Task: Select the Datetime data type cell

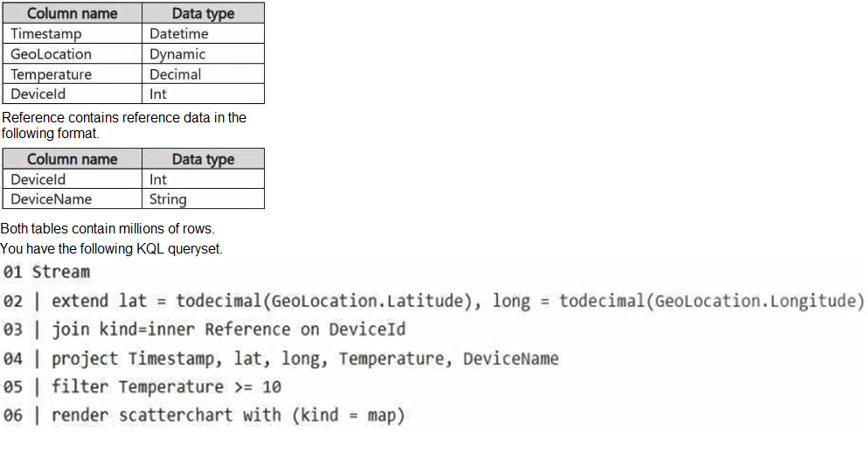Action: pyautogui.click(x=203, y=34)
